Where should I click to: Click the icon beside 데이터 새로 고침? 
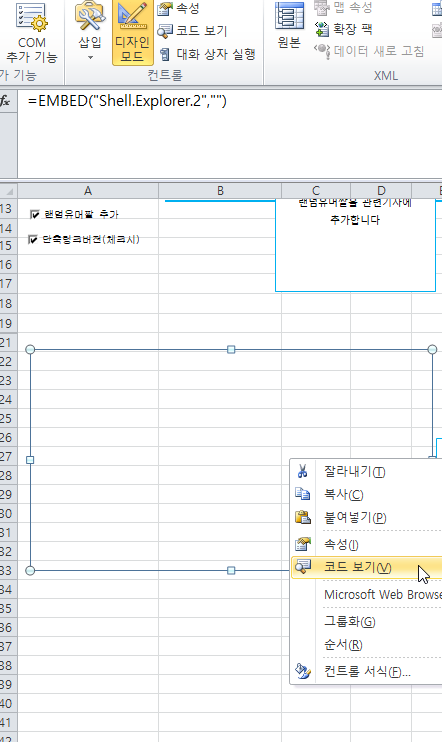(x=322, y=51)
